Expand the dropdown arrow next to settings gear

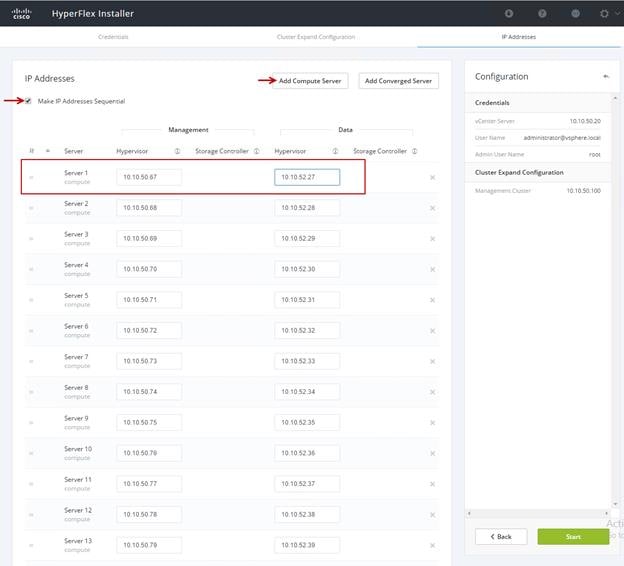pos(618,13)
